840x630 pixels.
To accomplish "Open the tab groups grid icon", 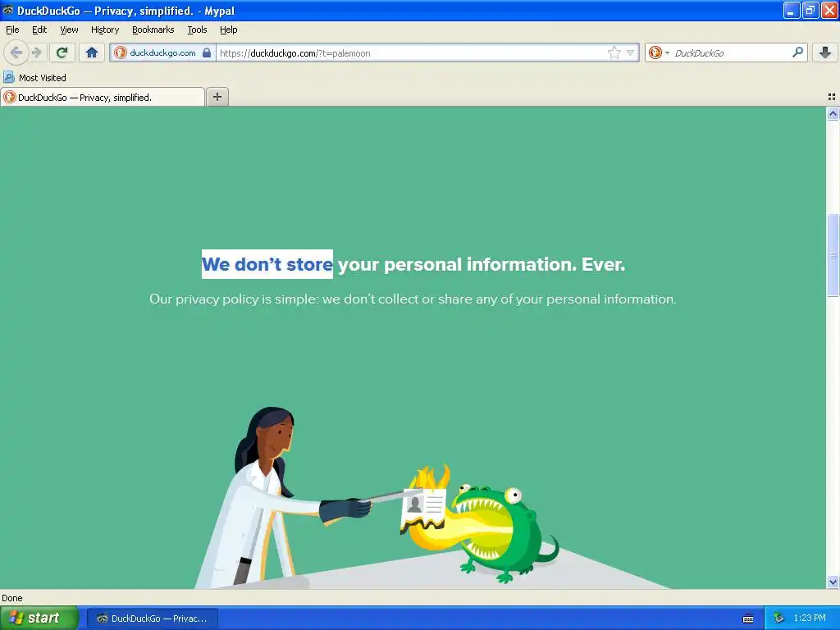I will pyautogui.click(x=832, y=97).
